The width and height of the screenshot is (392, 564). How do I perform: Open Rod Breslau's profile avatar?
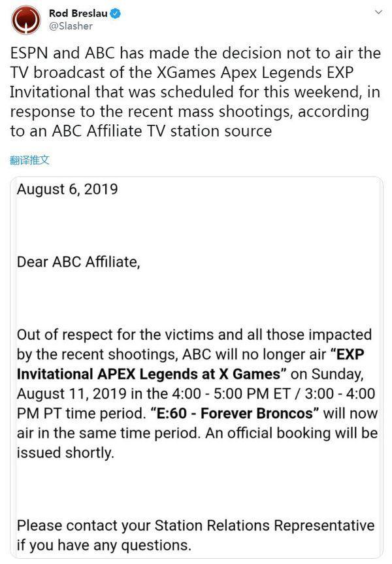pos(26,20)
